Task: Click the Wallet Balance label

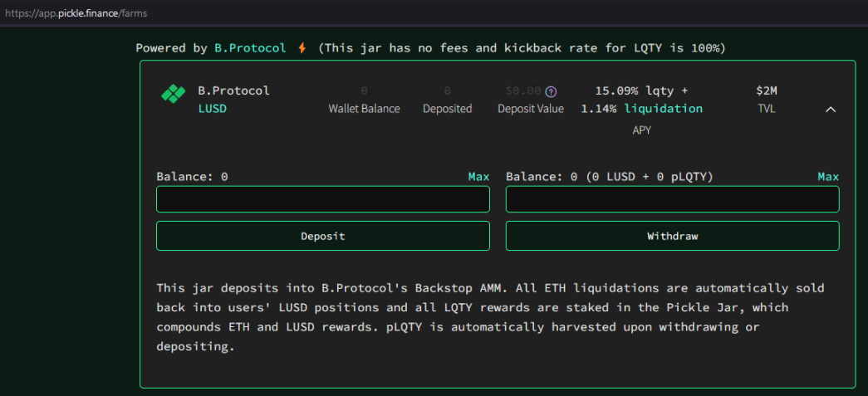Action: [x=365, y=109]
